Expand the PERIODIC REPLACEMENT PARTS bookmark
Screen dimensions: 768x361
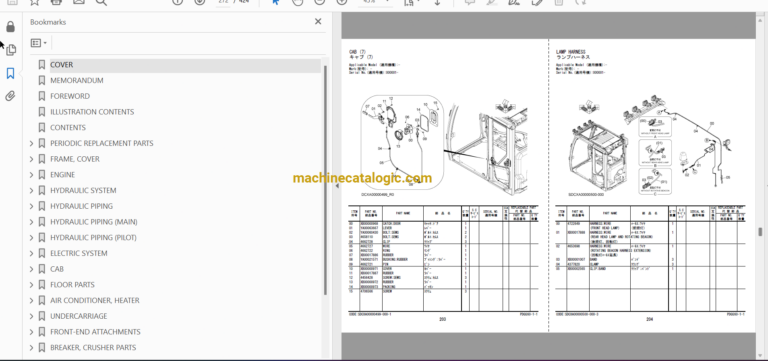(x=31, y=144)
